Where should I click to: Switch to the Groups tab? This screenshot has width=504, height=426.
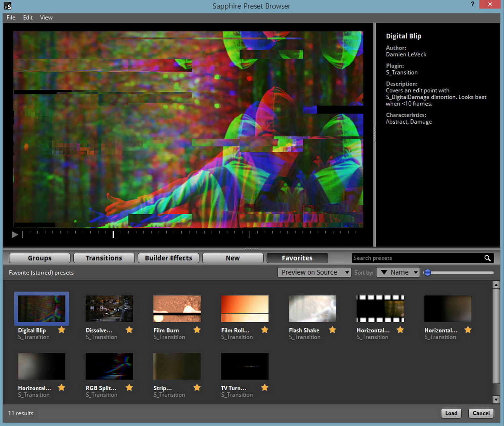click(40, 258)
